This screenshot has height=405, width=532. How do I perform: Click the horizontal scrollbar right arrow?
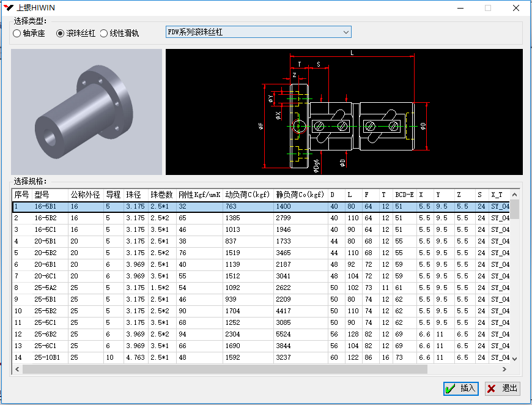(x=504, y=370)
